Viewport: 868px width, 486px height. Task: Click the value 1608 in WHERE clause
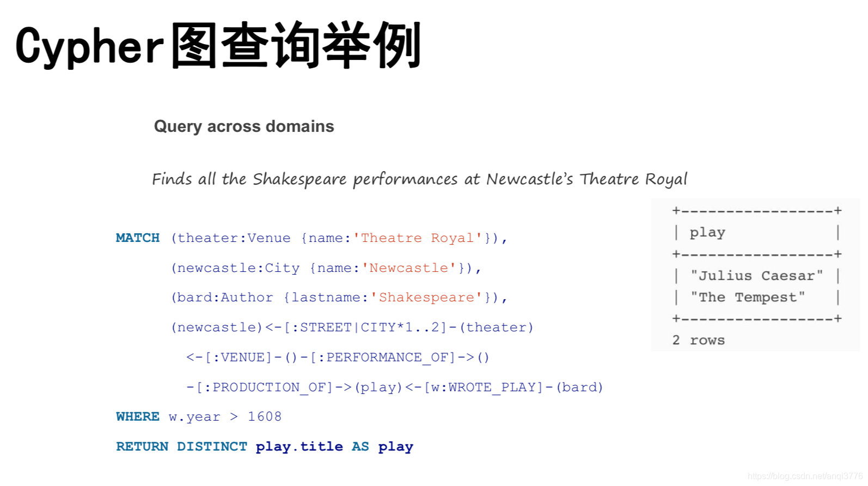click(x=265, y=417)
